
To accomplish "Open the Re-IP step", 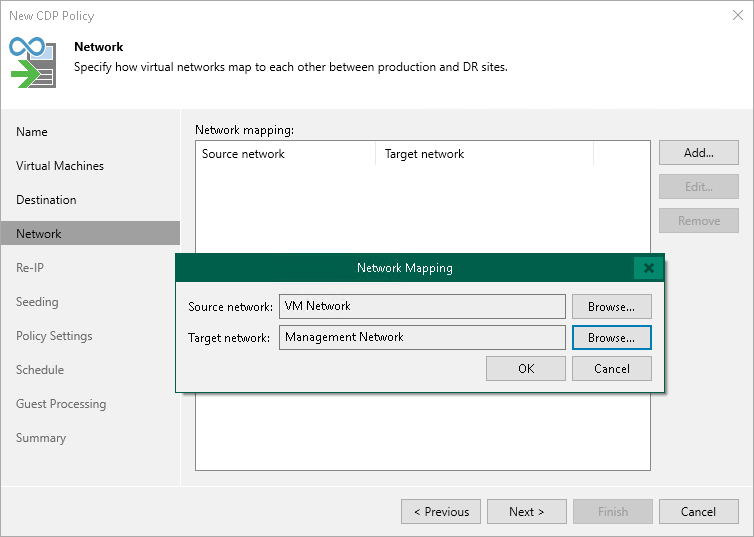I will click(90, 268).
